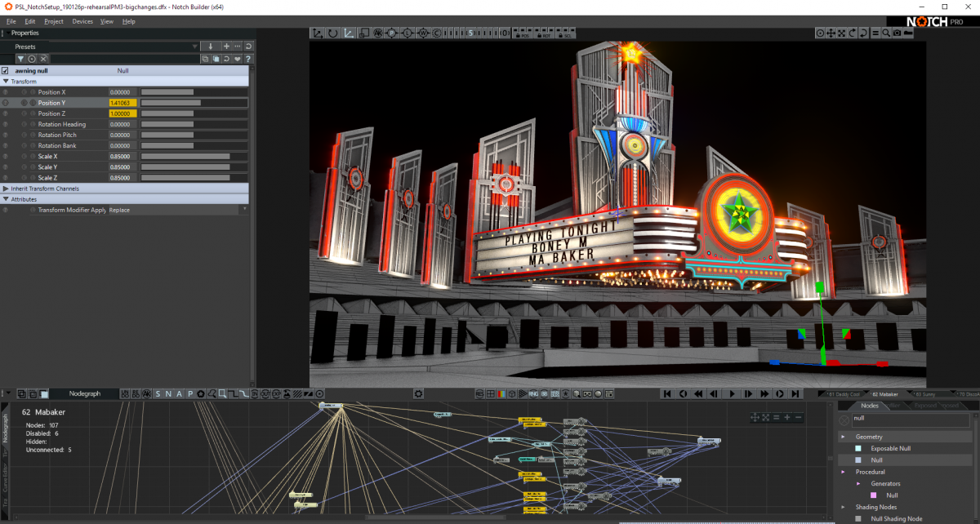Expand the Generators subcategory
The height and width of the screenshot is (524, 980).
click(x=858, y=484)
